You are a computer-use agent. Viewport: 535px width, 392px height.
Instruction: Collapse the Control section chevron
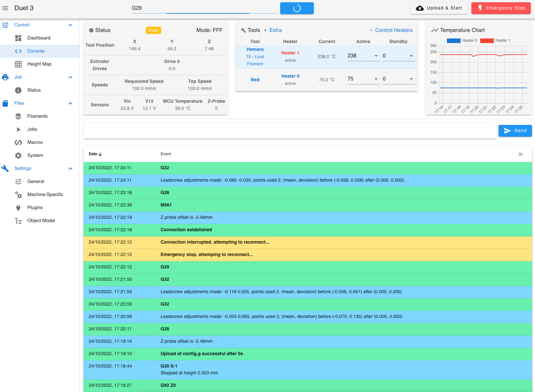tap(70, 25)
